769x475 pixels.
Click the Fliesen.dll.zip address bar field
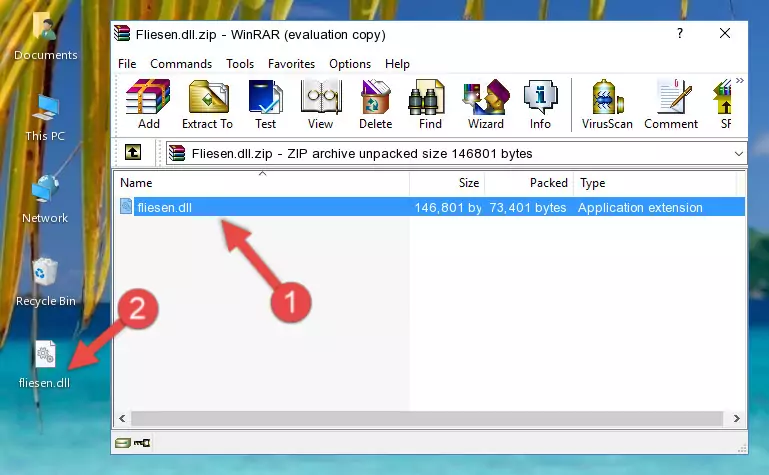(x=456, y=153)
